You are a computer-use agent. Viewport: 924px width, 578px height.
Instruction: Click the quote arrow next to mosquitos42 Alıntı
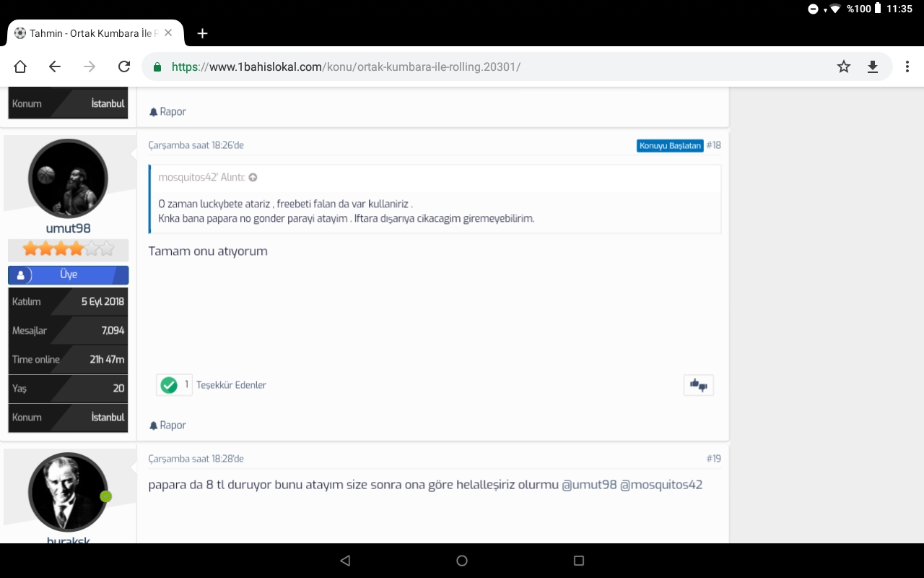[x=253, y=177]
